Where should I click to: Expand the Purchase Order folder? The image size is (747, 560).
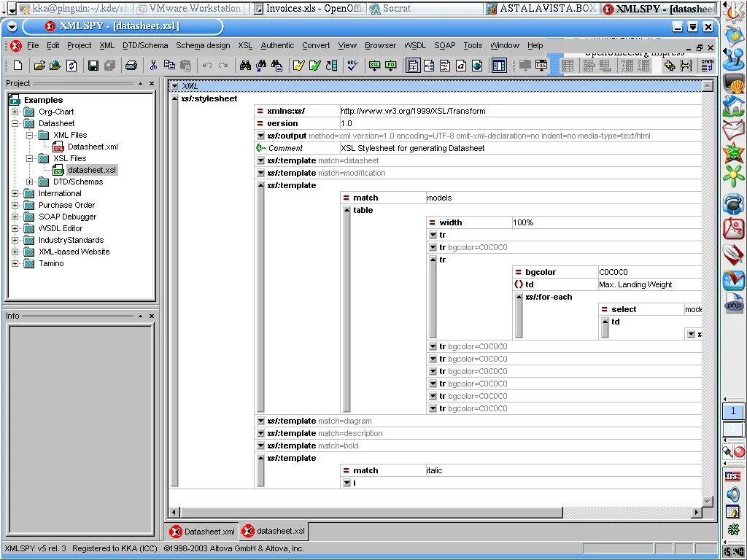tap(15, 205)
